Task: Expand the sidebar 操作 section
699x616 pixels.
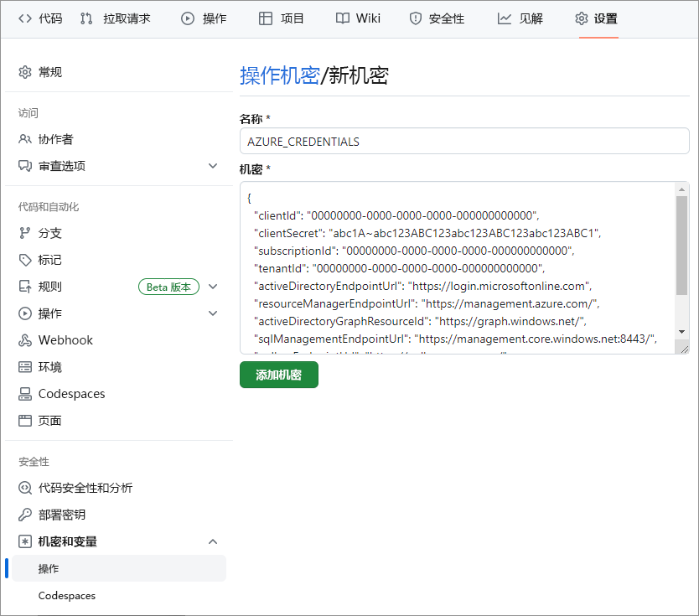Action: (213, 313)
